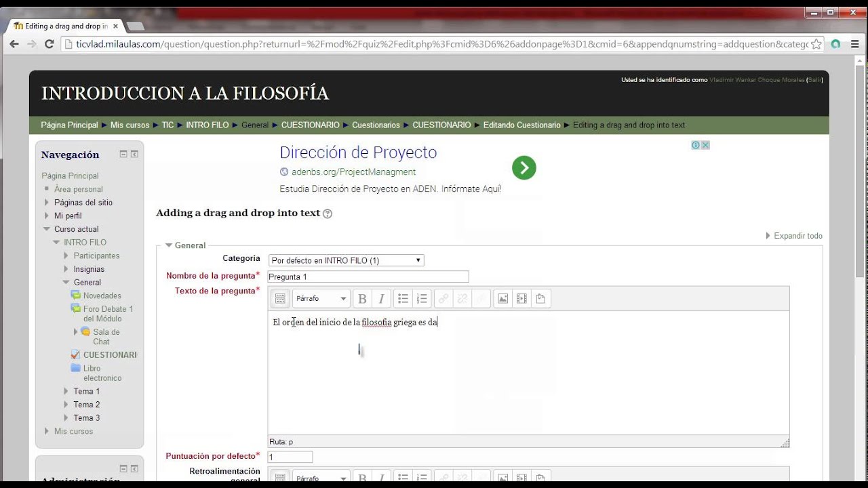The width and height of the screenshot is (868, 488).
Task: Collapse Curso actual in navigation tree
Action: [x=47, y=229]
